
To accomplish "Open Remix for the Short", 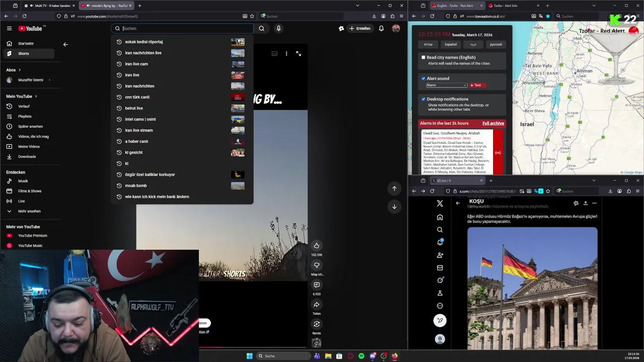I will tap(316, 324).
